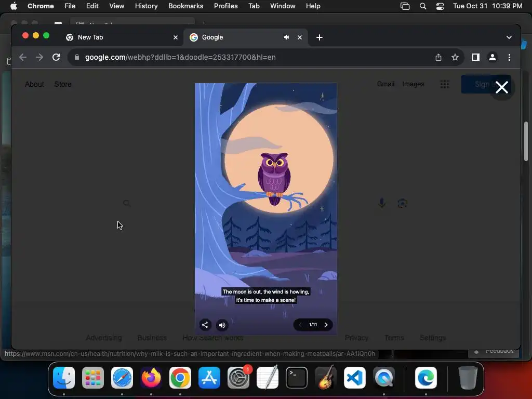Launch Safari from the Dock
This screenshot has height=399, width=532.
[x=122, y=378]
